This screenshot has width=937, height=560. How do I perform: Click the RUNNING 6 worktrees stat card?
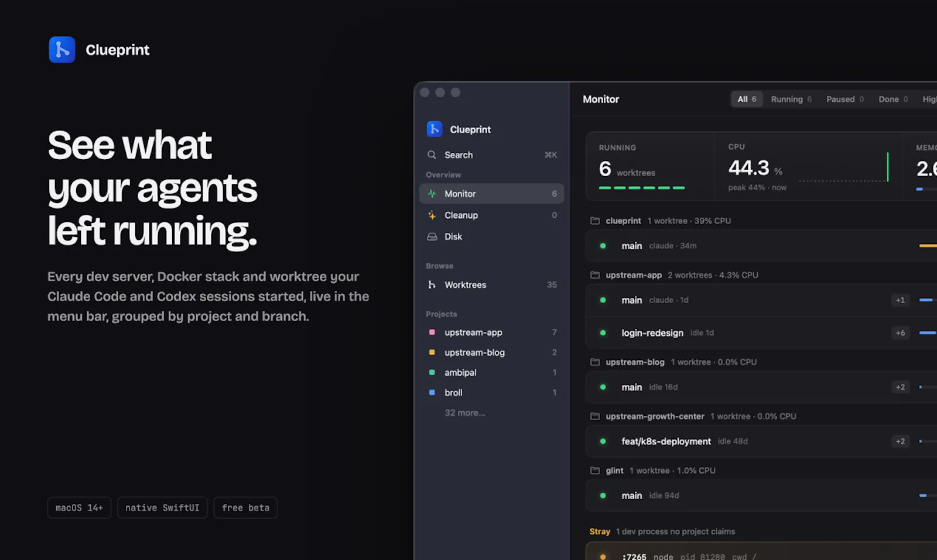click(651, 167)
